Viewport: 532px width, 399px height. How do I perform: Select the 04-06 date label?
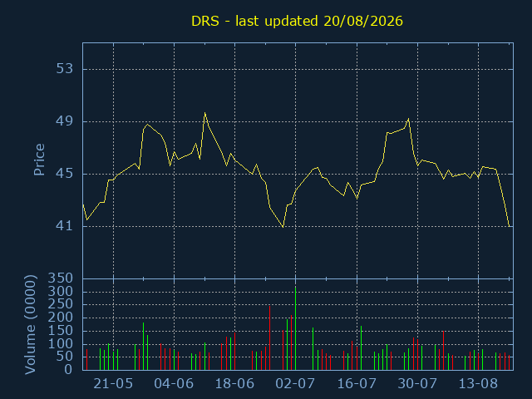click(x=174, y=384)
